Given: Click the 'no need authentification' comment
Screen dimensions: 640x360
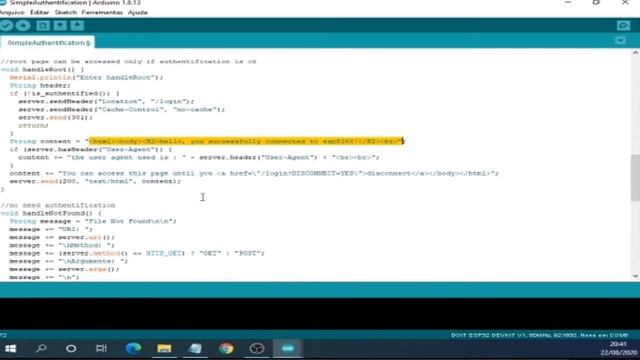Looking at the screenshot, I should coord(58,205).
